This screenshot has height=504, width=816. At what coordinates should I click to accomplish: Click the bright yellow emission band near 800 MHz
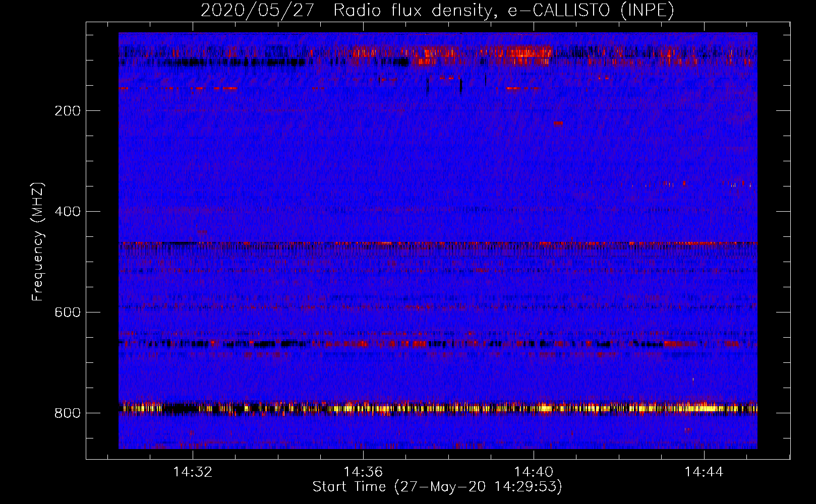pyautogui.click(x=438, y=408)
